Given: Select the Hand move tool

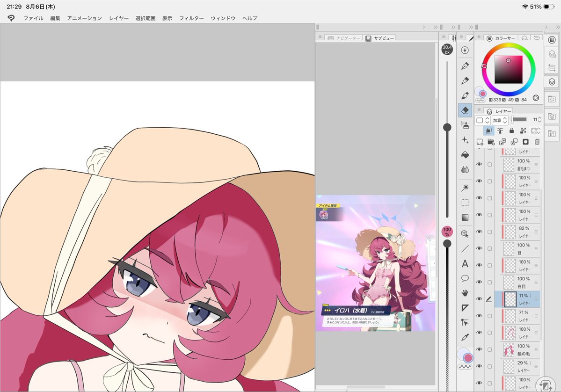Looking at the screenshot, I should click(x=465, y=293).
